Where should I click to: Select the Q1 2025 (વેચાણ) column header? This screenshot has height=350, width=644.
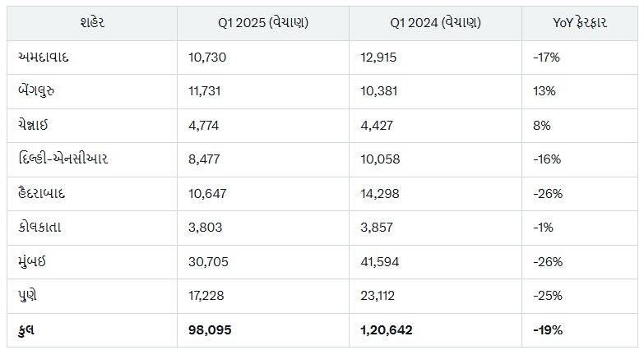[x=263, y=23]
